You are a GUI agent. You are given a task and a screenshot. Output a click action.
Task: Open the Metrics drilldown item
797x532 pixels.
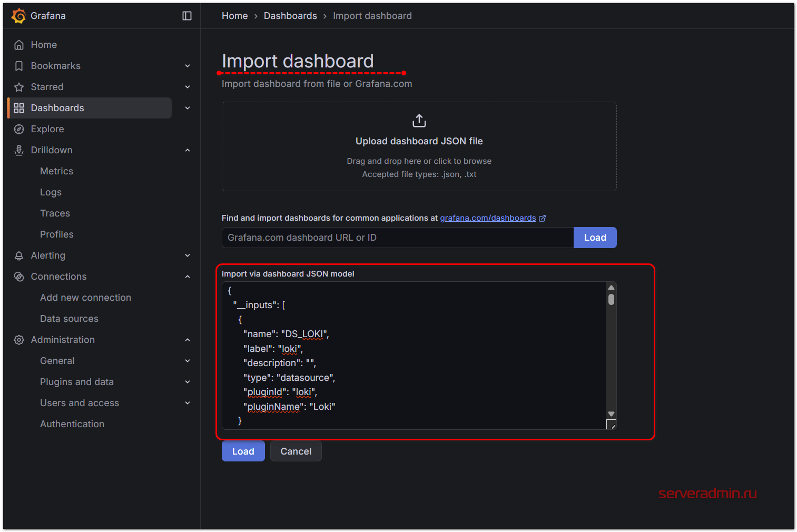coord(56,171)
